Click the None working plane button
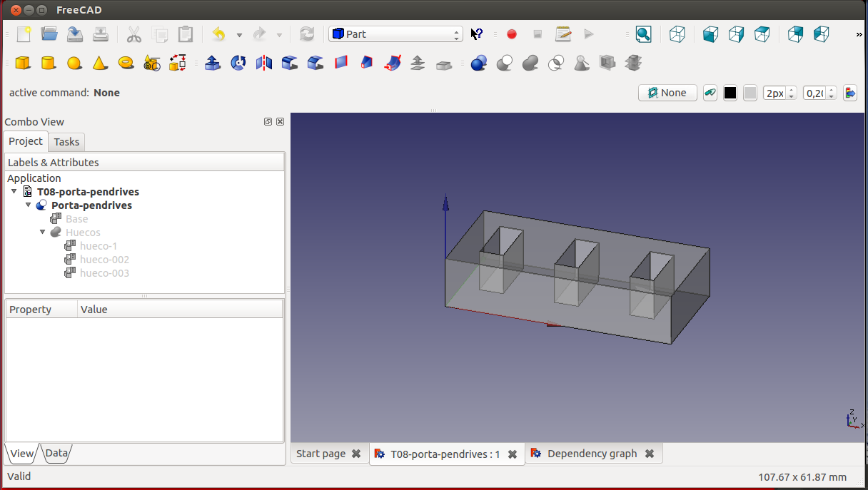The height and width of the screenshot is (490, 868). 667,93
